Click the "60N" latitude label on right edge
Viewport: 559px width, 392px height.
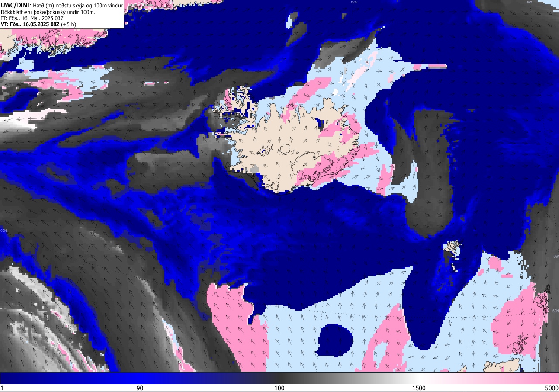coord(556,311)
